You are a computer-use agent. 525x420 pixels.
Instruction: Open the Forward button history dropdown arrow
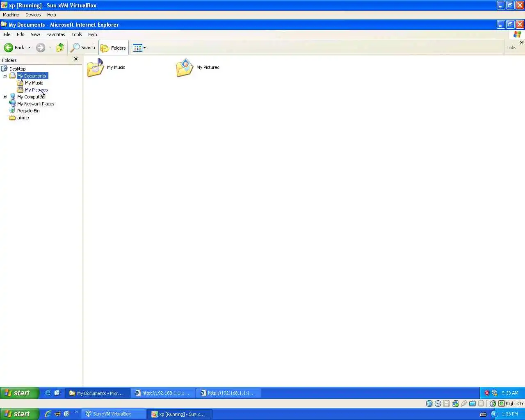pyautogui.click(x=50, y=48)
